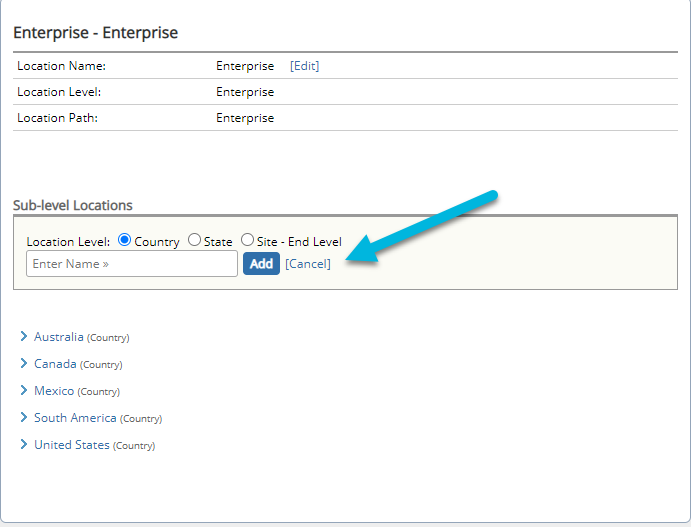
Task: Expand the Mexico chevron arrow
Action: coord(24,390)
